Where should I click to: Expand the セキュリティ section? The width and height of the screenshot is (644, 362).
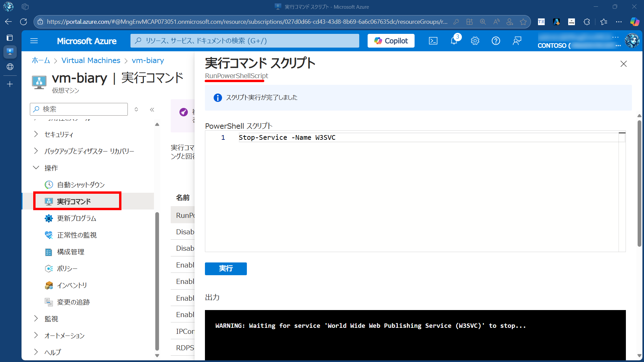36,134
